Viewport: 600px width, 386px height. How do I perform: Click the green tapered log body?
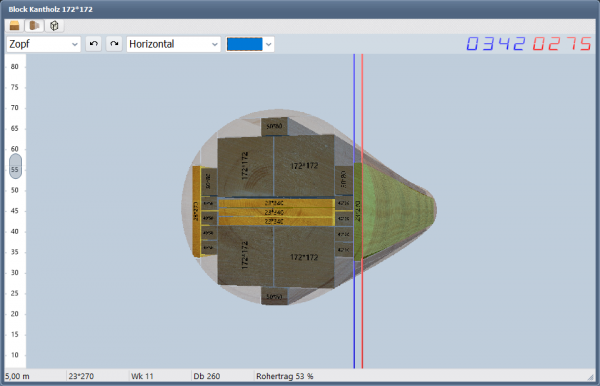pyautogui.click(x=398, y=211)
